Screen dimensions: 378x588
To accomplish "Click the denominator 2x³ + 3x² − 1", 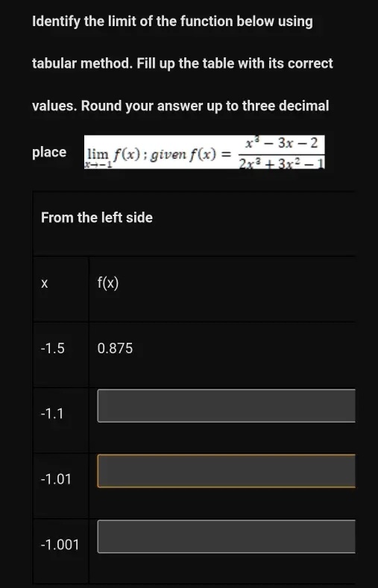I will click(281, 162).
